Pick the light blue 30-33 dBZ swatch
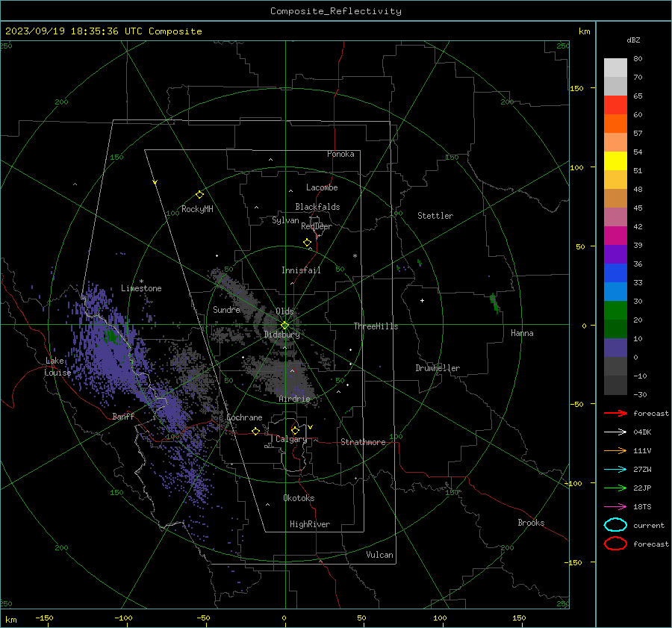 click(x=615, y=292)
